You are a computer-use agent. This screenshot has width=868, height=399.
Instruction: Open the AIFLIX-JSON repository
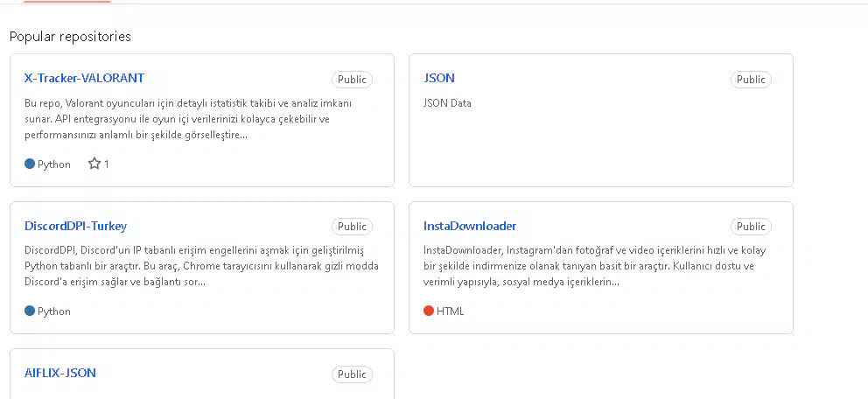(60, 373)
